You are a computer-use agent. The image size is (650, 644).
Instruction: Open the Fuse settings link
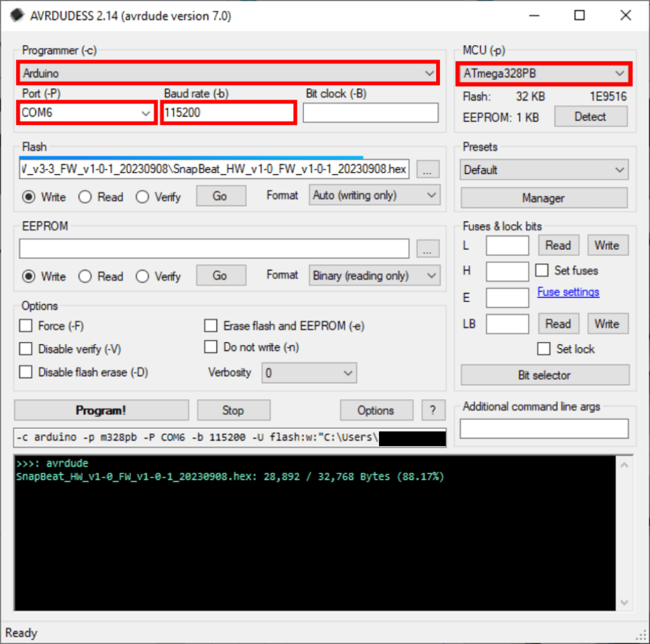pos(568,292)
